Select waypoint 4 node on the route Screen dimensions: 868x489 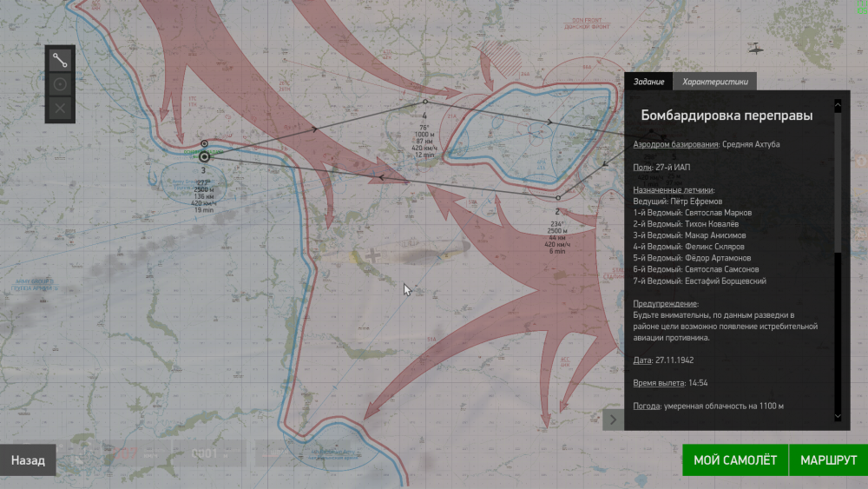(425, 102)
